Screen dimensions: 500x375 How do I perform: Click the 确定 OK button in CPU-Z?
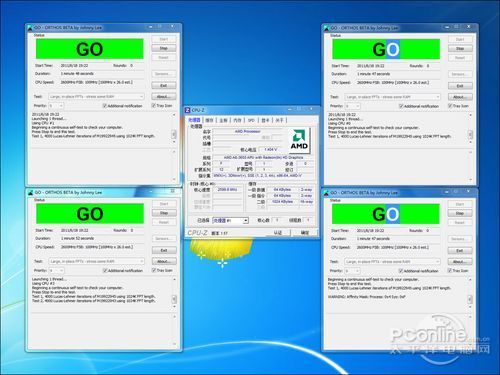[x=304, y=233]
